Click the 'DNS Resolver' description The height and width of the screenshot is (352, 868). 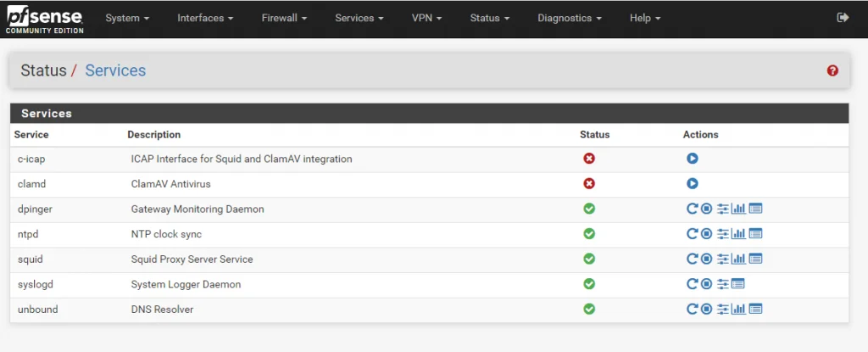(x=162, y=309)
